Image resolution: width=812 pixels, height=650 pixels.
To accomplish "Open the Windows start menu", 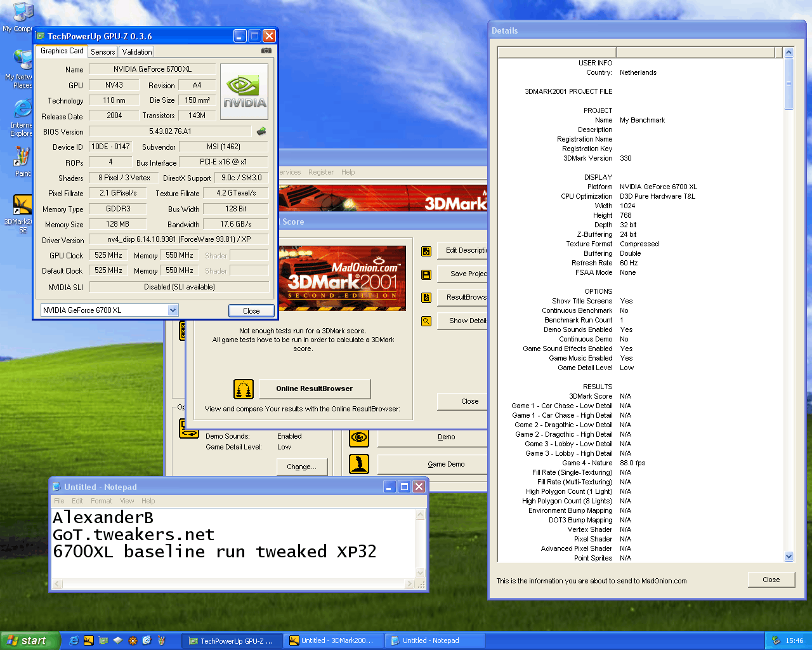I will [x=30, y=640].
